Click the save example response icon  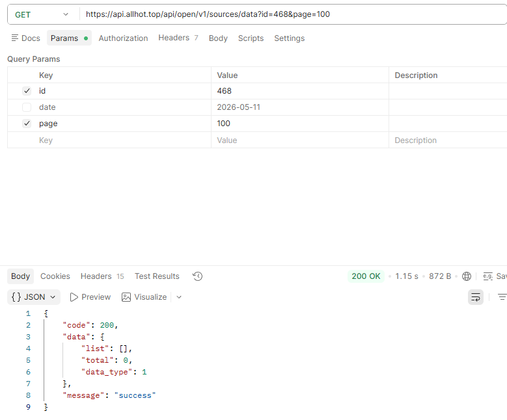(x=488, y=276)
